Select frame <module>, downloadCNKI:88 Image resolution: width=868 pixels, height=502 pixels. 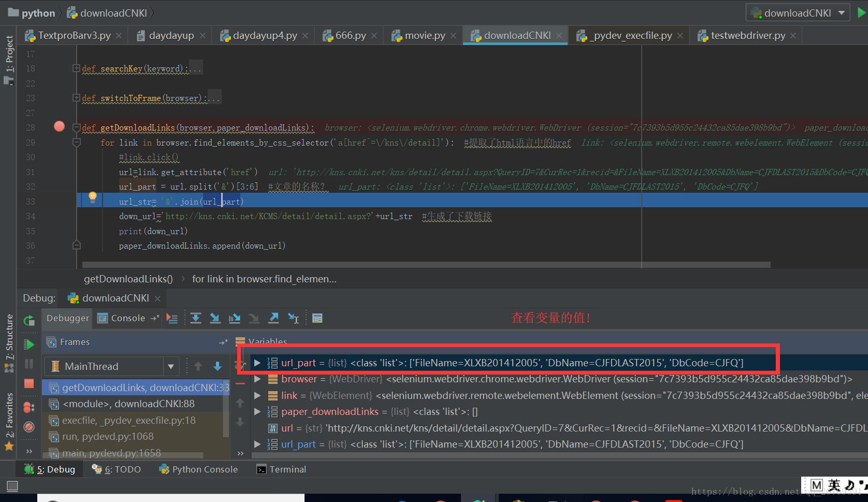[x=128, y=404]
